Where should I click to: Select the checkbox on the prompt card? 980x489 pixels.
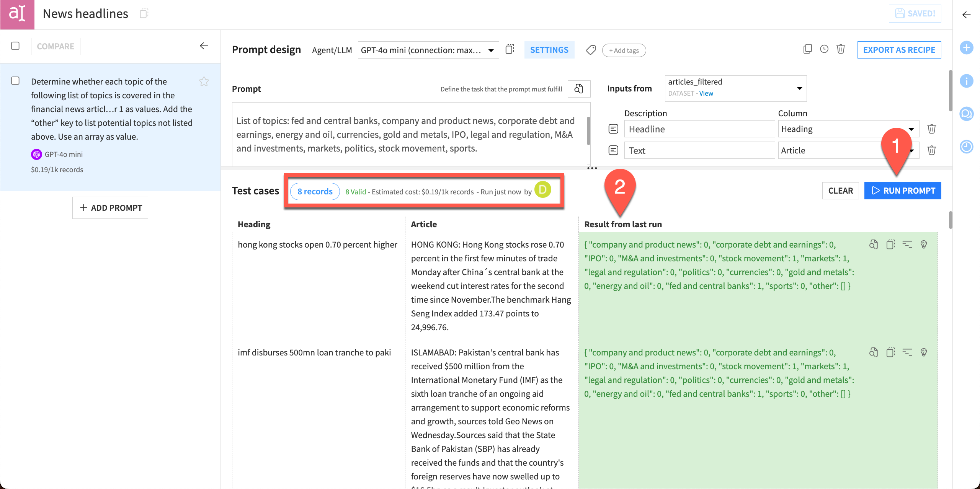pos(15,81)
